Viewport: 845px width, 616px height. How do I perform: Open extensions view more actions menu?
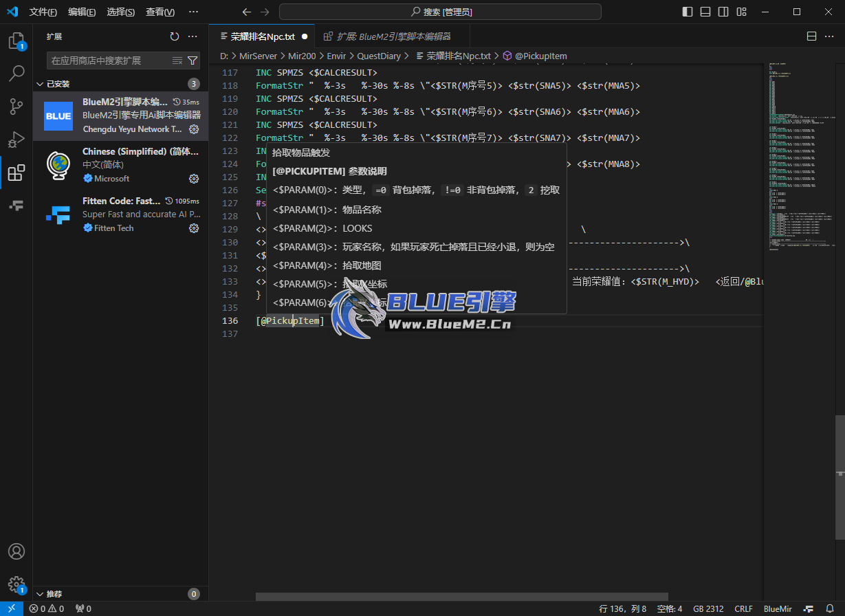click(x=193, y=36)
